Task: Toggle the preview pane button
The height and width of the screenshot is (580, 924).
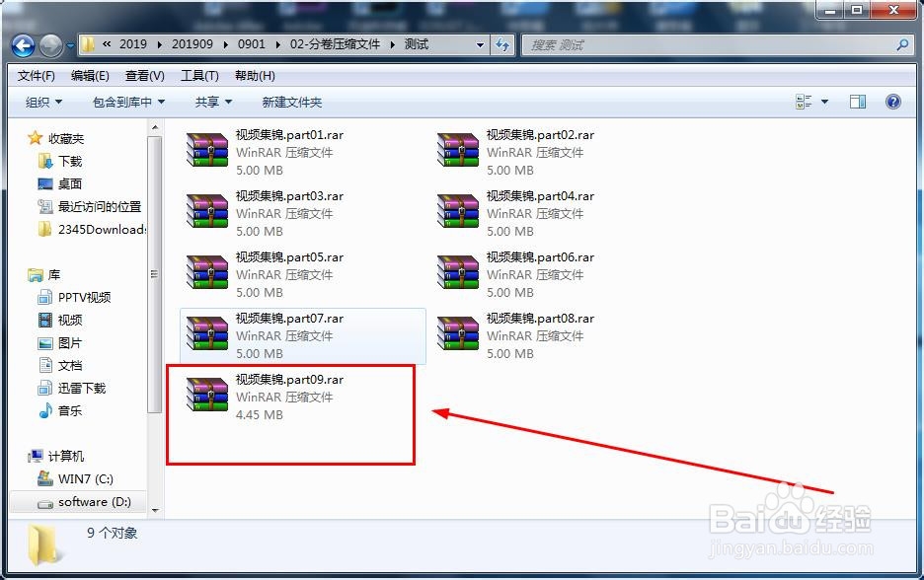Action: (x=858, y=102)
